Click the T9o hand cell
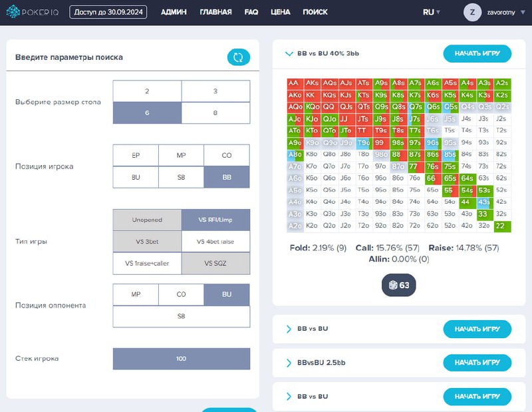The width and height of the screenshot is (532, 412). tap(364, 142)
